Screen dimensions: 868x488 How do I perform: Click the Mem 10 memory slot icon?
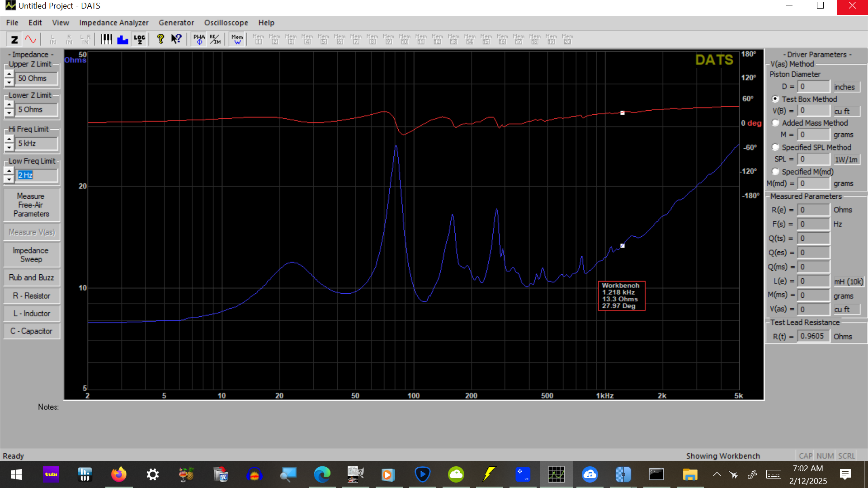pos(405,39)
